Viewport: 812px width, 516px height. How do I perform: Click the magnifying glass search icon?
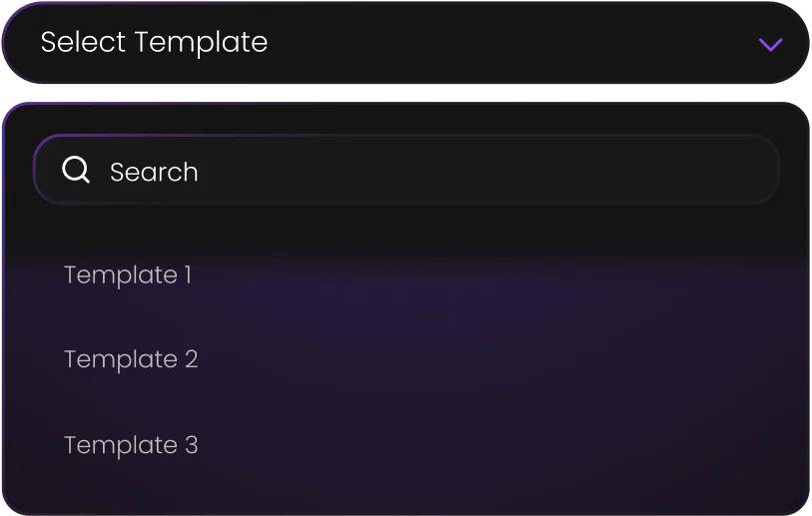coord(76,171)
